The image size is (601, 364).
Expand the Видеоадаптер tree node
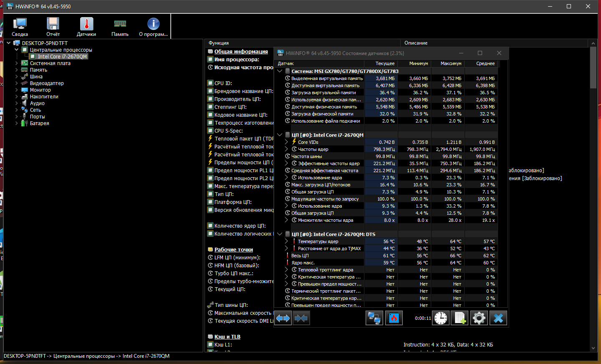(x=17, y=83)
